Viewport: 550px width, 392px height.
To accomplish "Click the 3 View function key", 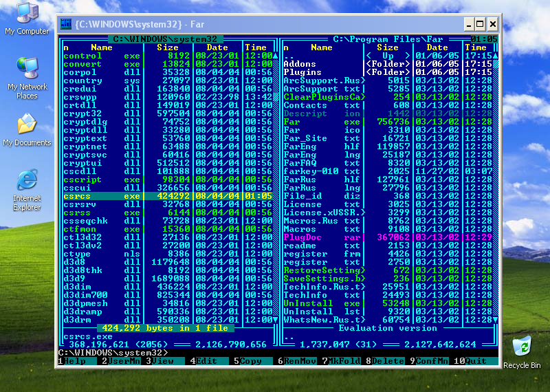I will click(165, 361).
